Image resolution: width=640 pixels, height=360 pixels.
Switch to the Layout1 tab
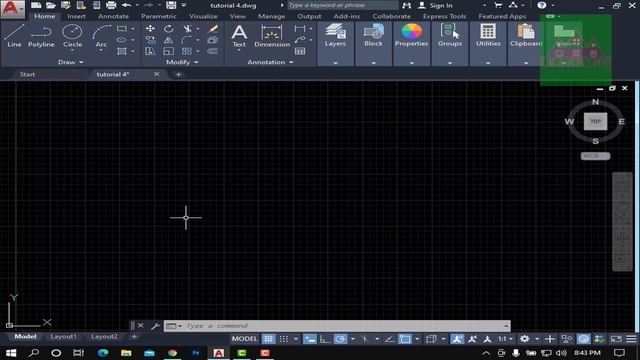pos(63,336)
